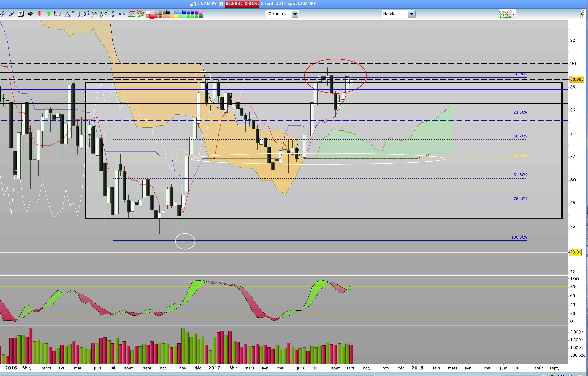Viewport: 588px width, 376px height.
Task: Expand the candlestick chart style menu
Action: pos(198,4)
